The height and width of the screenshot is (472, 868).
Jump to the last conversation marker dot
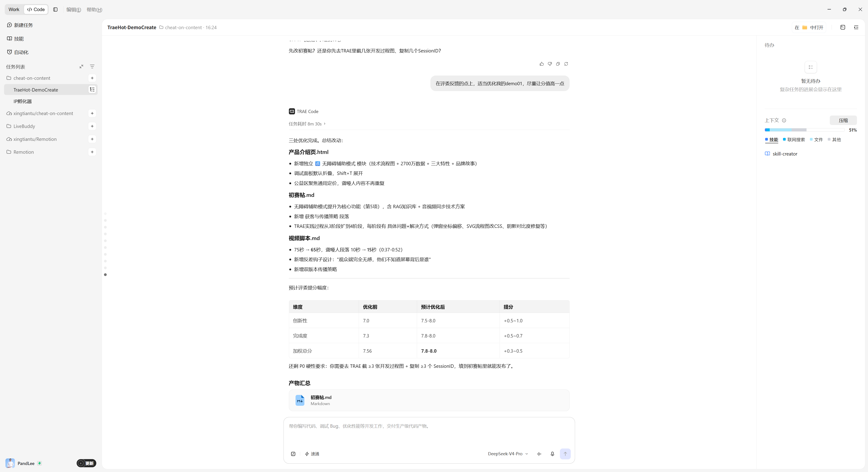click(106, 275)
